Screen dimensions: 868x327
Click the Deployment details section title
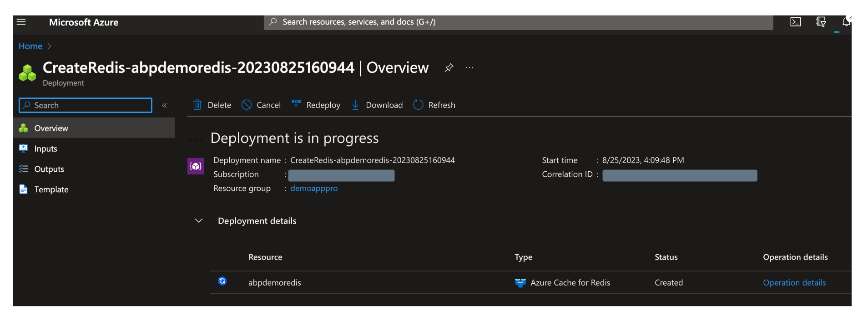tap(257, 221)
